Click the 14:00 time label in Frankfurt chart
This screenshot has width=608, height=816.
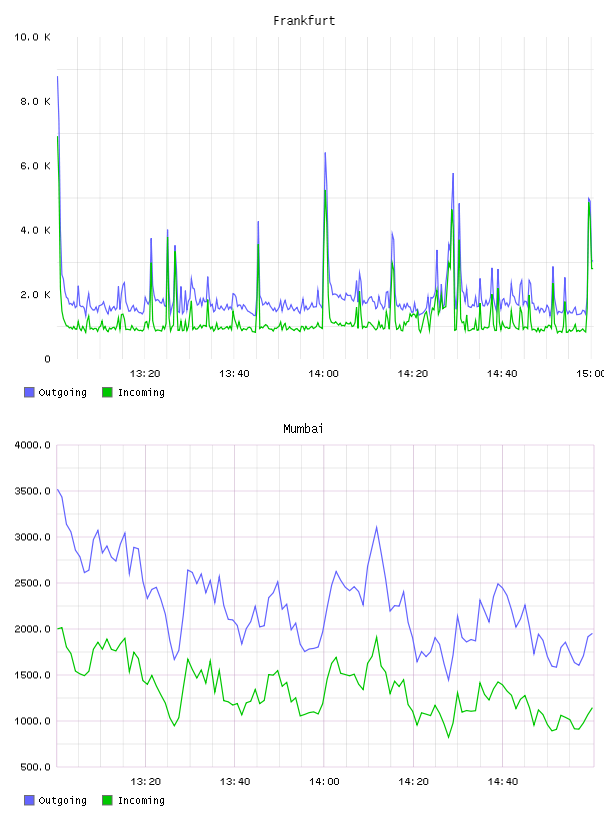[x=323, y=374]
